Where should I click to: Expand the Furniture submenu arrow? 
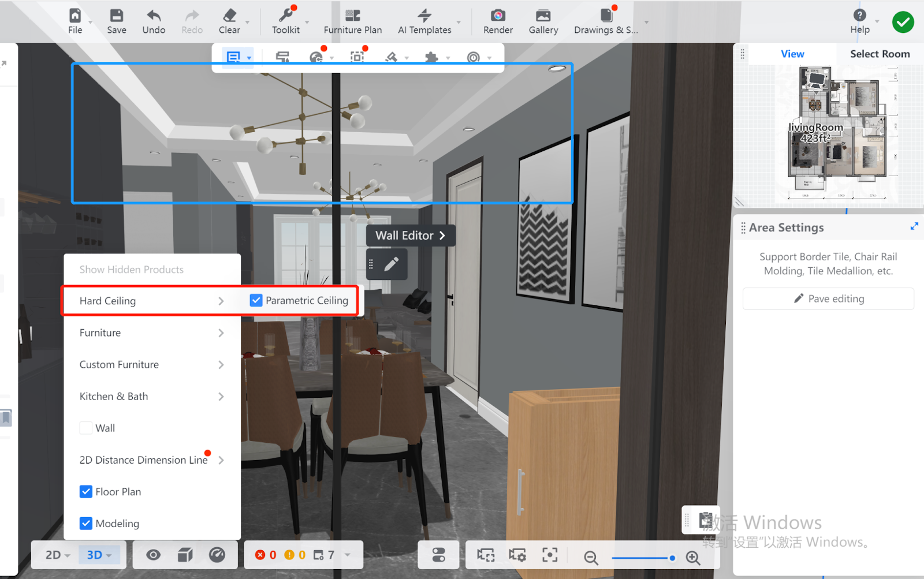221,333
